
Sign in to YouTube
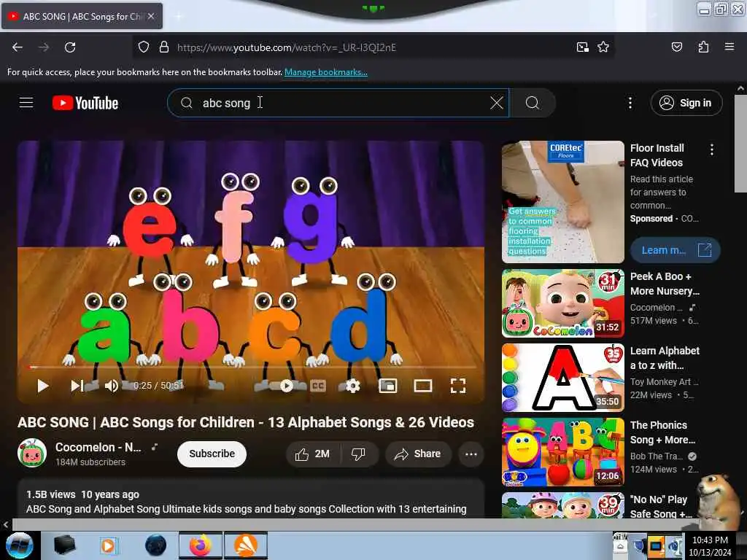686,103
